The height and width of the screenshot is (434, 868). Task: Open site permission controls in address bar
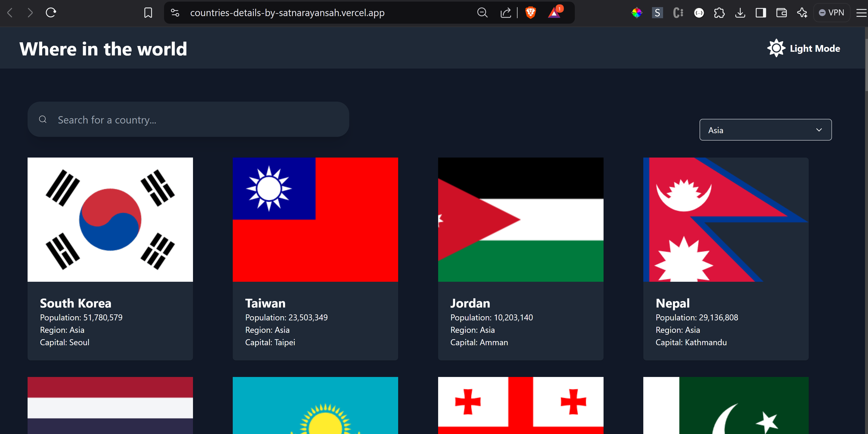click(x=175, y=12)
